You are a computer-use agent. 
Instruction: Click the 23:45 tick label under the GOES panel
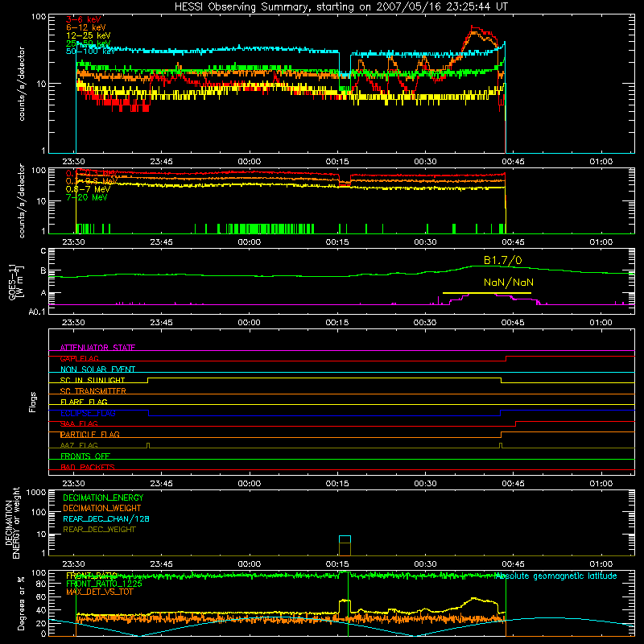(161, 323)
